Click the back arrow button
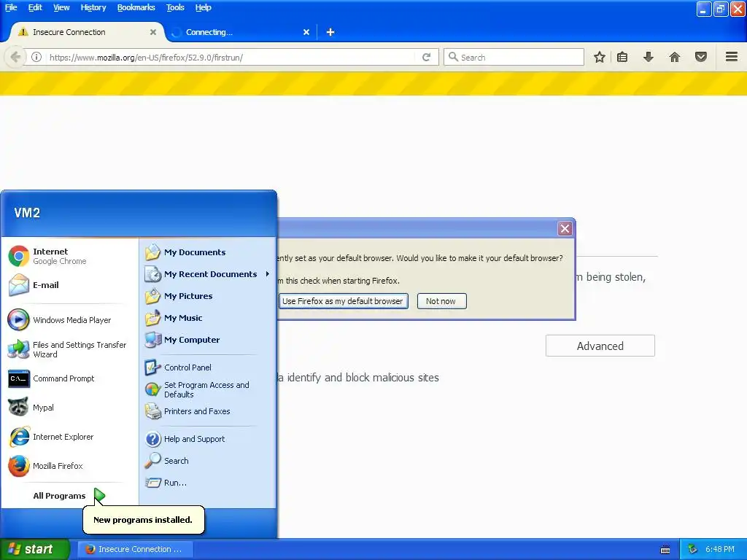Image resolution: width=747 pixels, height=560 pixels. pos(15,58)
